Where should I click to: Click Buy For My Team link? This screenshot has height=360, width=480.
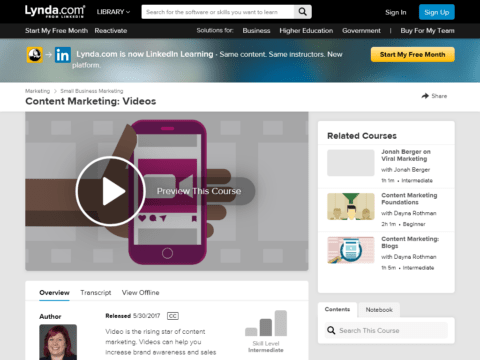pyautogui.click(x=427, y=31)
